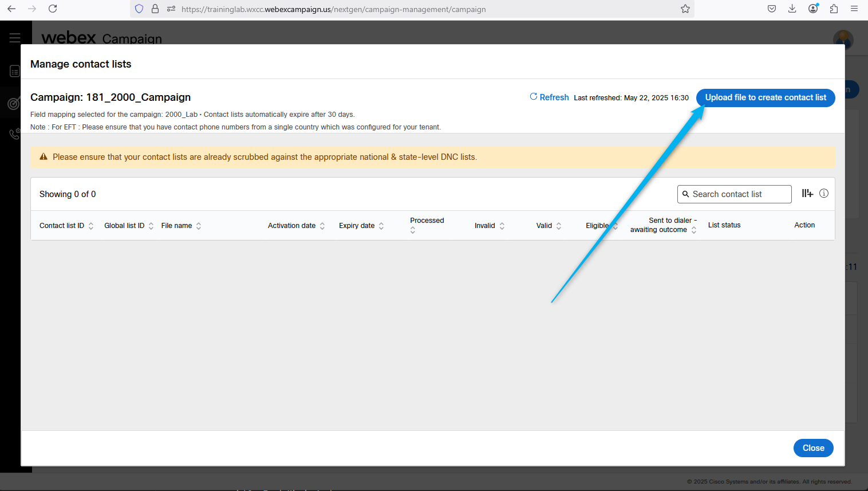This screenshot has width=868, height=491.
Task: Open the browser downloads icon
Action: (792, 9)
